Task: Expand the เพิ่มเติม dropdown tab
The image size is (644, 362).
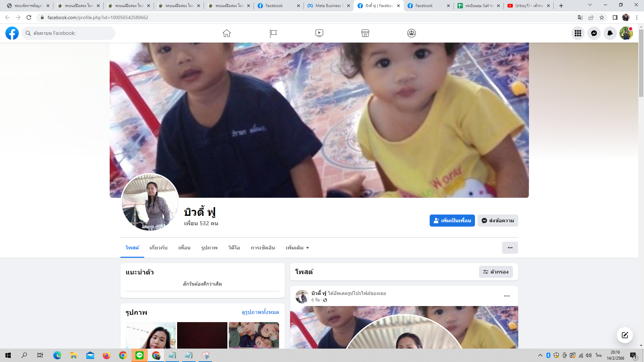Action: click(297, 248)
